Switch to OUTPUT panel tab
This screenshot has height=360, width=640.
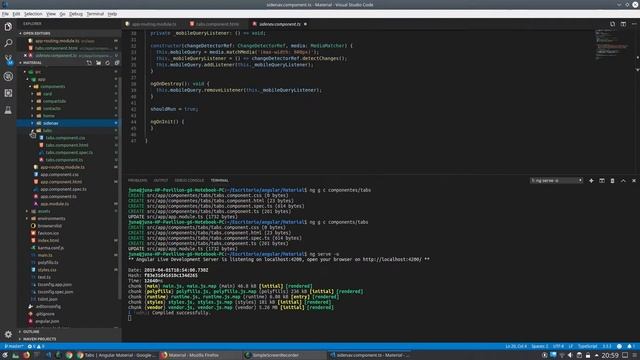tap(161, 180)
